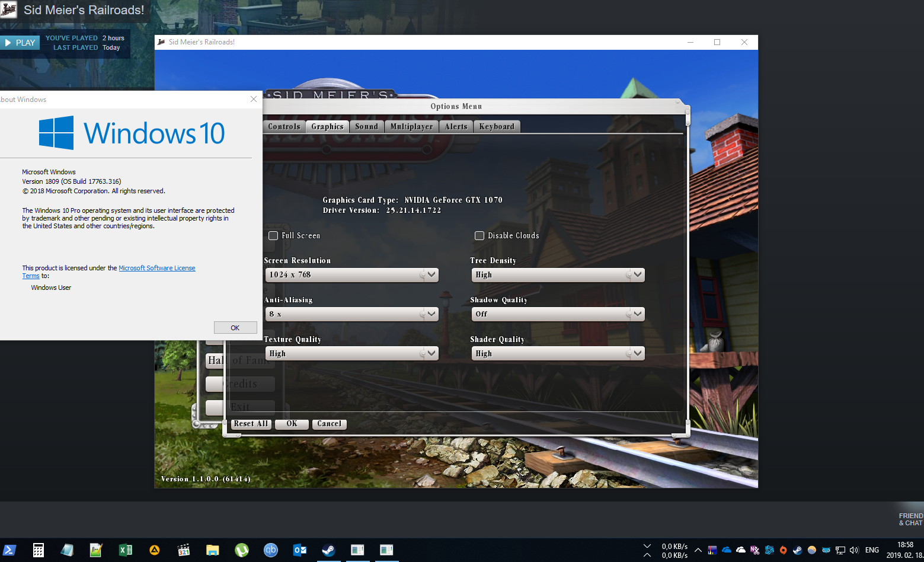The height and width of the screenshot is (562, 924).
Task: Open the Keyboard options tab
Action: (x=497, y=126)
